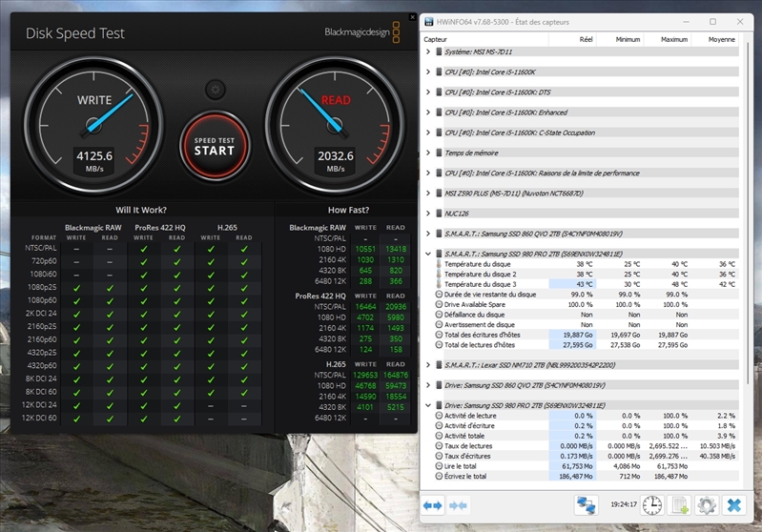
Task: Open HWiNFO network remote monitors icon
Action: point(587,505)
